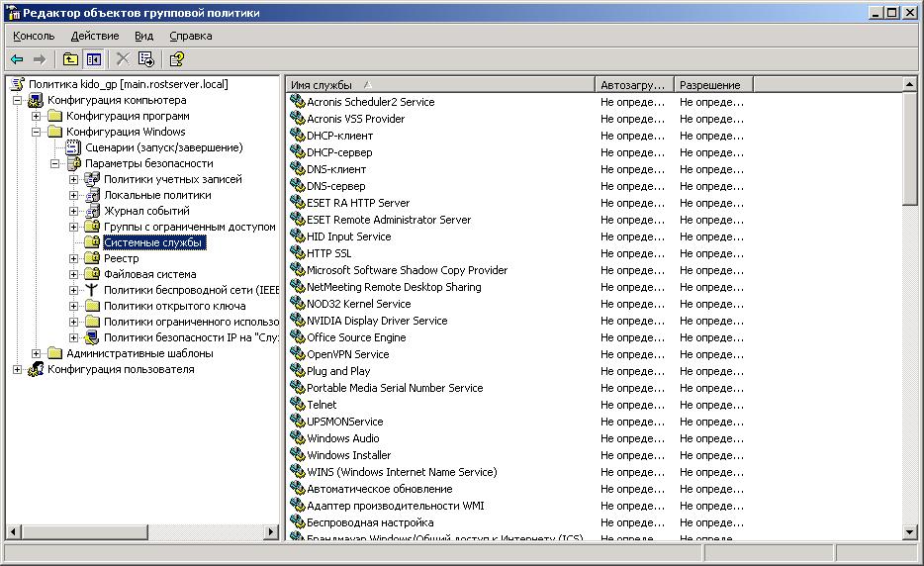Click the Политика kido_gp root icon
This screenshot has height=566, width=924.
click(x=18, y=84)
